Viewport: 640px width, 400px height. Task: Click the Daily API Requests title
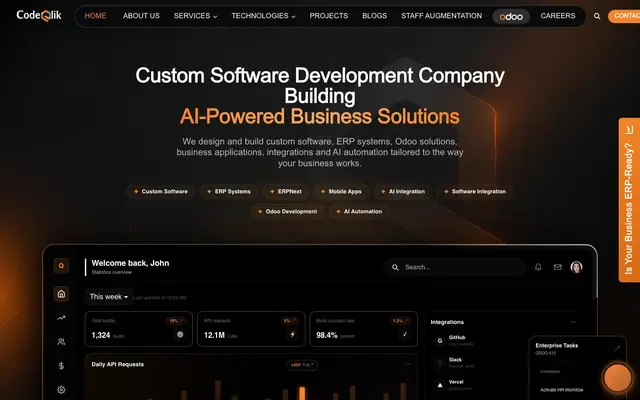118,364
